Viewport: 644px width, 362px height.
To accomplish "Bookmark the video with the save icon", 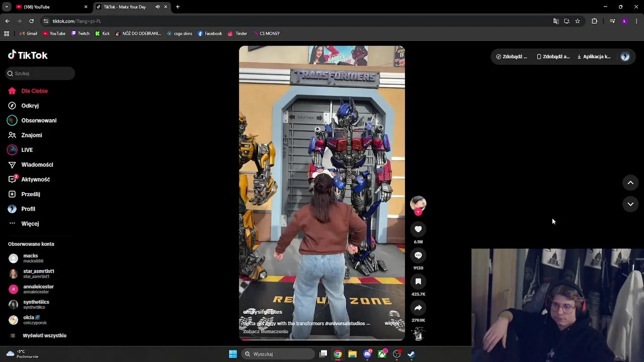I will tap(418, 282).
